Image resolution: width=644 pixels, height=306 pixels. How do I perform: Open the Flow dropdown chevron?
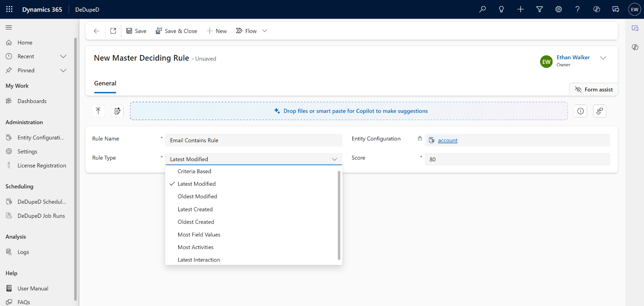point(265,31)
